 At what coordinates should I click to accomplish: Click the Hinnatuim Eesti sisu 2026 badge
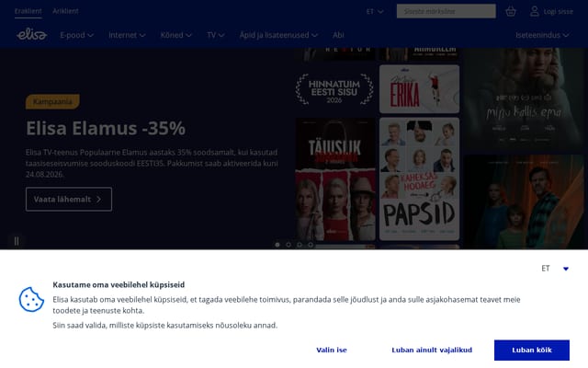(x=334, y=90)
